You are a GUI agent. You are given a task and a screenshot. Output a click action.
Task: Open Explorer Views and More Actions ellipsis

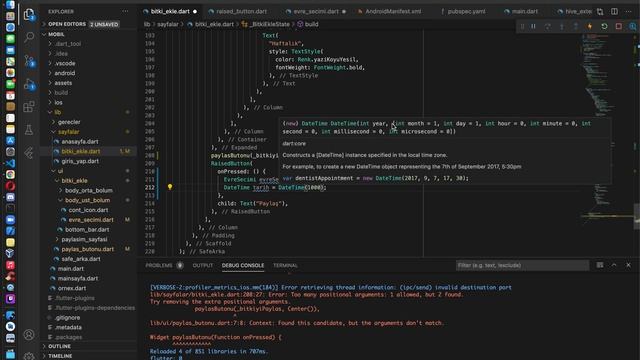click(125, 11)
